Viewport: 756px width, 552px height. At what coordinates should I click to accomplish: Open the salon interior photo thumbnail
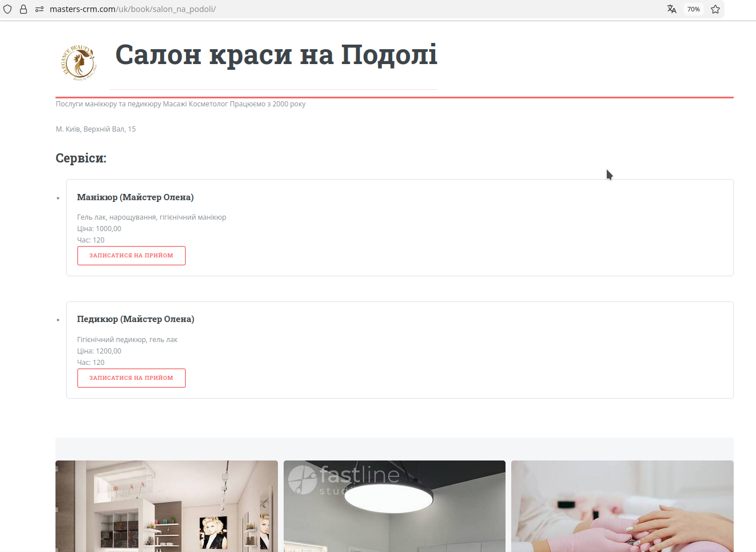coord(166,506)
